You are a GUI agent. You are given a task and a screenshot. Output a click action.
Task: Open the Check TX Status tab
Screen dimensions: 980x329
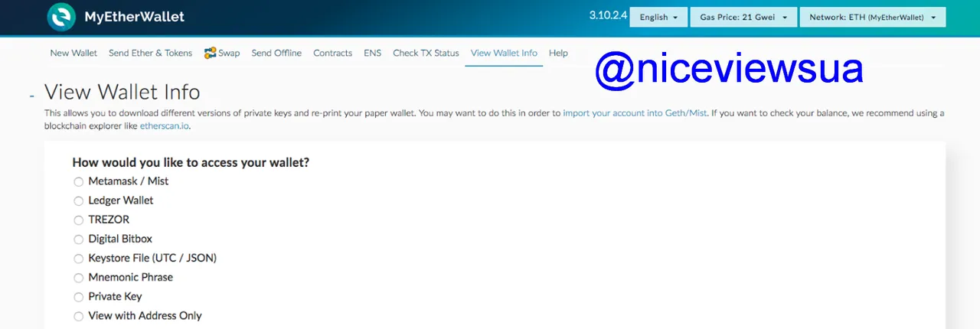426,53
